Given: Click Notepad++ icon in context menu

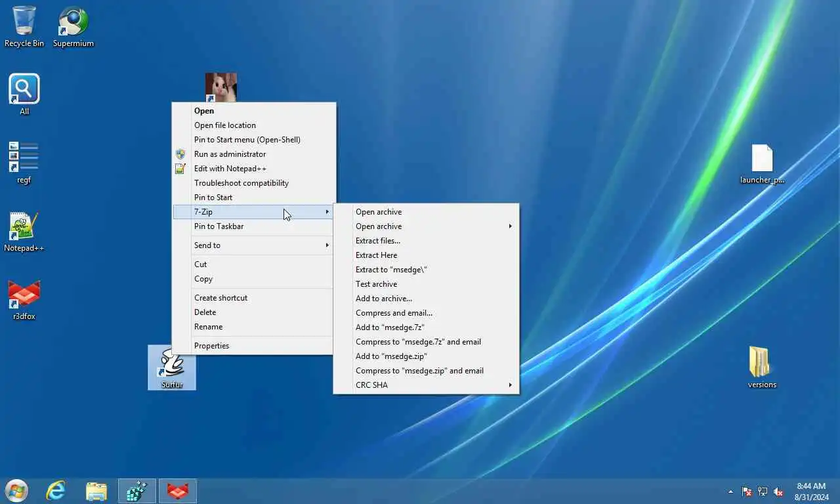Looking at the screenshot, I should click(180, 169).
